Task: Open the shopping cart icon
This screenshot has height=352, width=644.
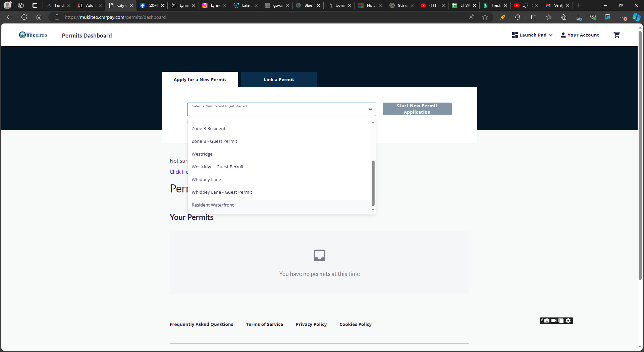Action: (616, 35)
